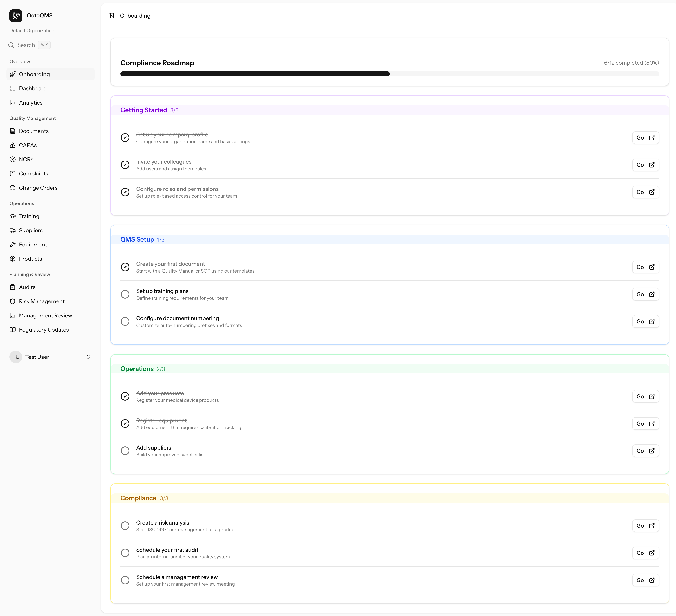
Task: Click the Documents file icon
Action: pyautogui.click(x=13, y=131)
